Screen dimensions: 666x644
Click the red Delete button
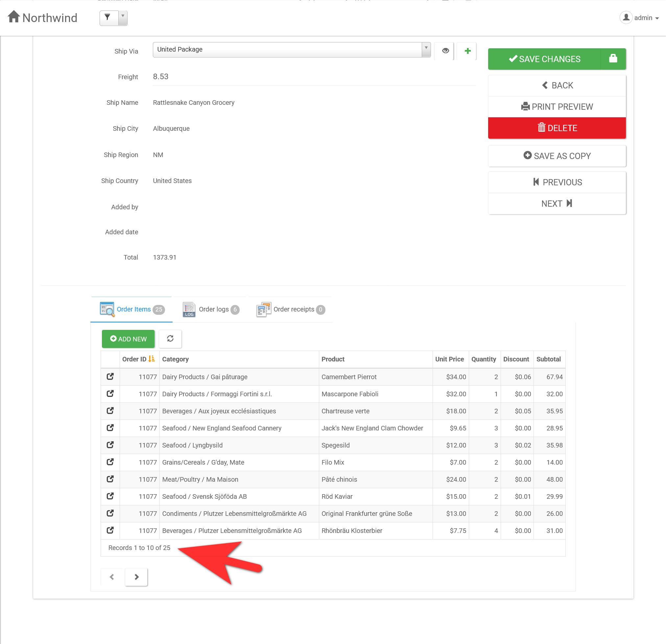[x=557, y=128]
